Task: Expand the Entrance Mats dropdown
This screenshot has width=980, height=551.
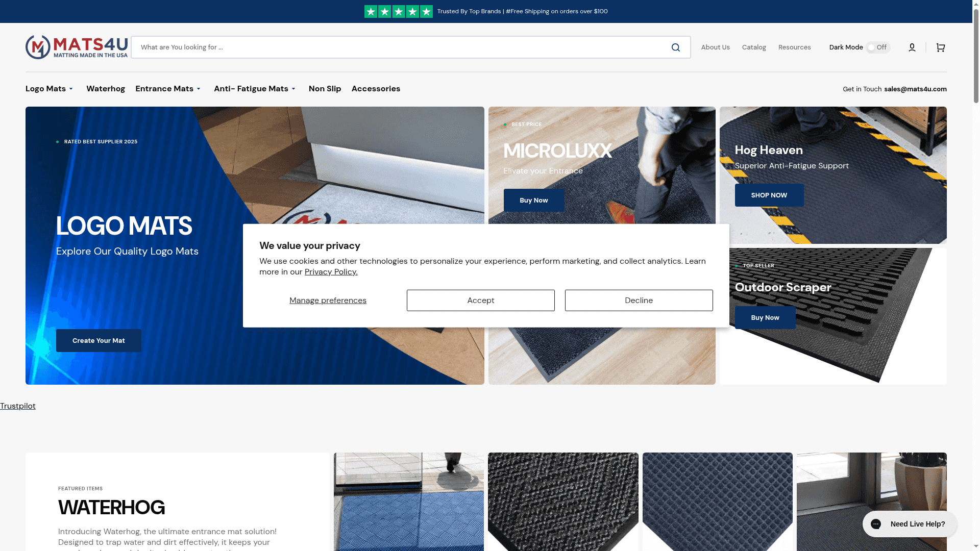Action: [168, 89]
